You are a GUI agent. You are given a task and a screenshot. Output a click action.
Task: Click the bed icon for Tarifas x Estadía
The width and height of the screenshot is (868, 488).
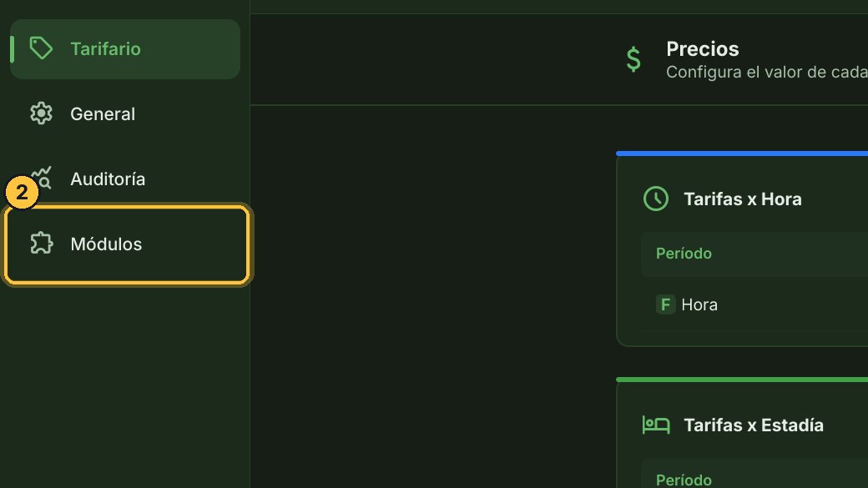(656, 425)
